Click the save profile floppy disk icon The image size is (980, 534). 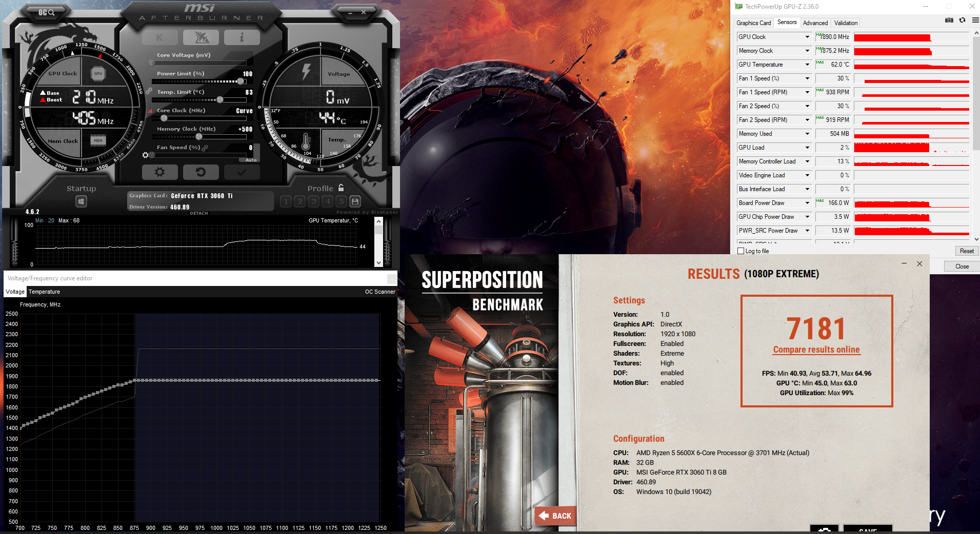pos(355,201)
